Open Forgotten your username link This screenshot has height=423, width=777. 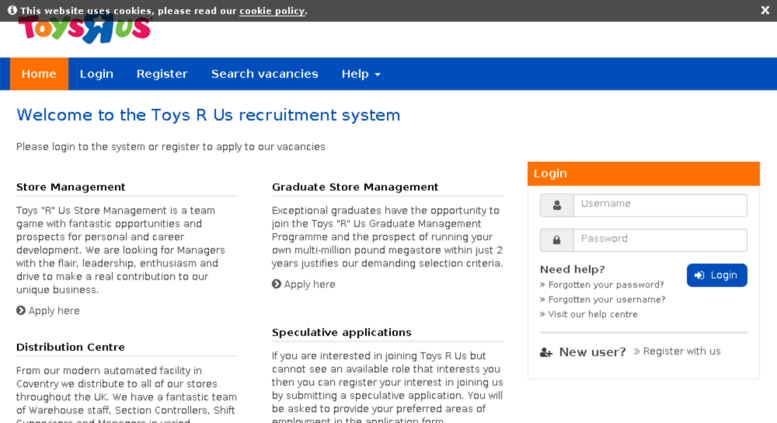click(607, 300)
